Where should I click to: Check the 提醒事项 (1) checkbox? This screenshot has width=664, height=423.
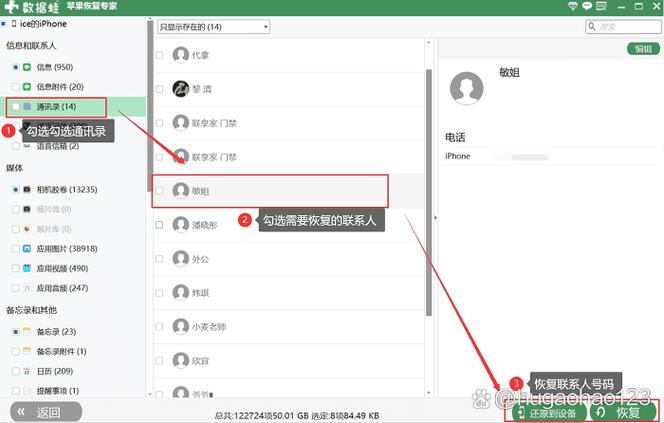click(x=16, y=390)
